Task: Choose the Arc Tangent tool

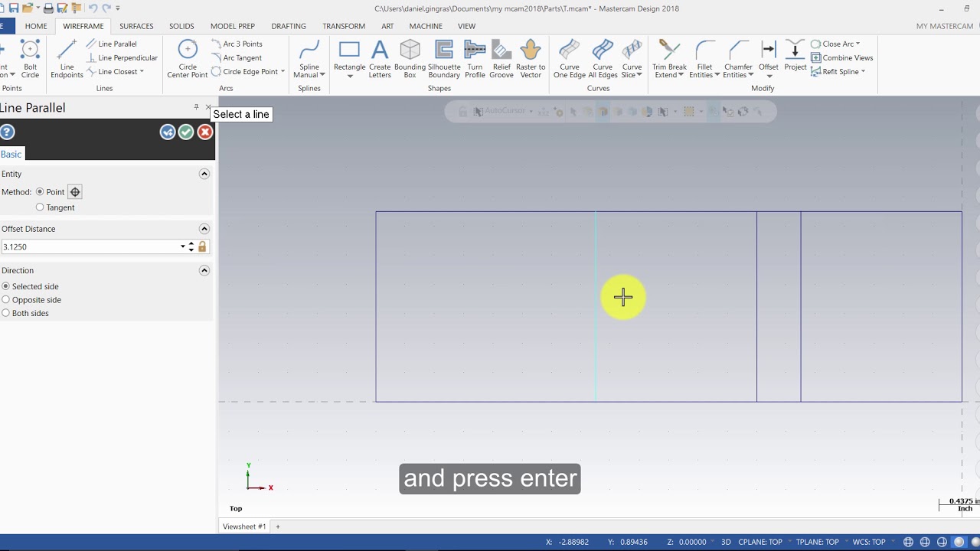Action: pyautogui.click(x=237, y=57)
